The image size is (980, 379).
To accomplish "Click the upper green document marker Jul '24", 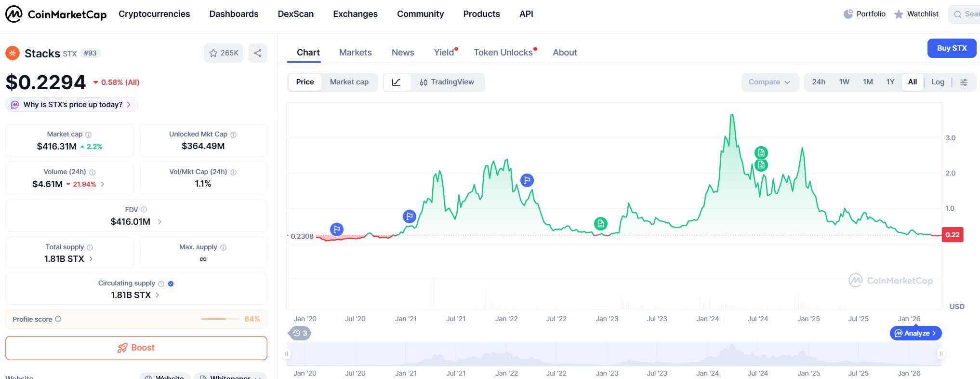I will pyautogui.click(x=761, y=153).
